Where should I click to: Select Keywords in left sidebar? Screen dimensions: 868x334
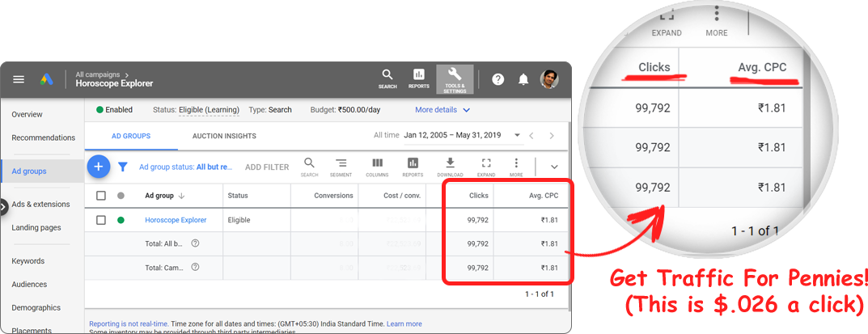tap(28, 261)
